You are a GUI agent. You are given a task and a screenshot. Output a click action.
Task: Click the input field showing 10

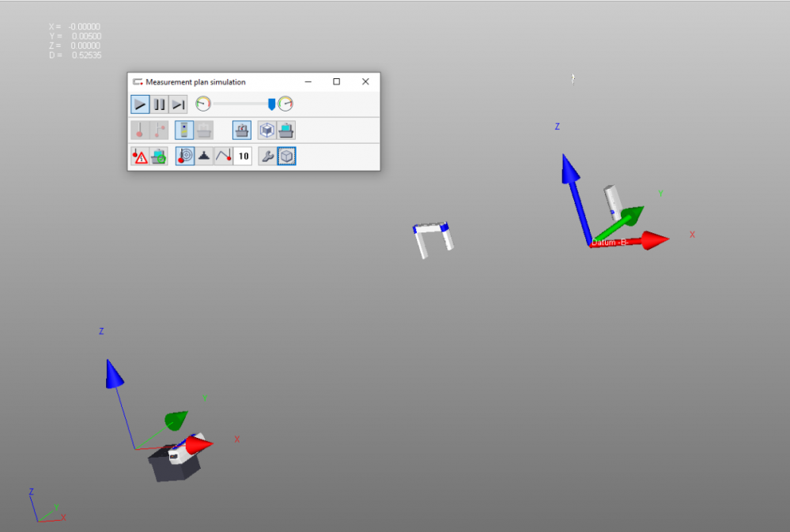click(243, 157)
